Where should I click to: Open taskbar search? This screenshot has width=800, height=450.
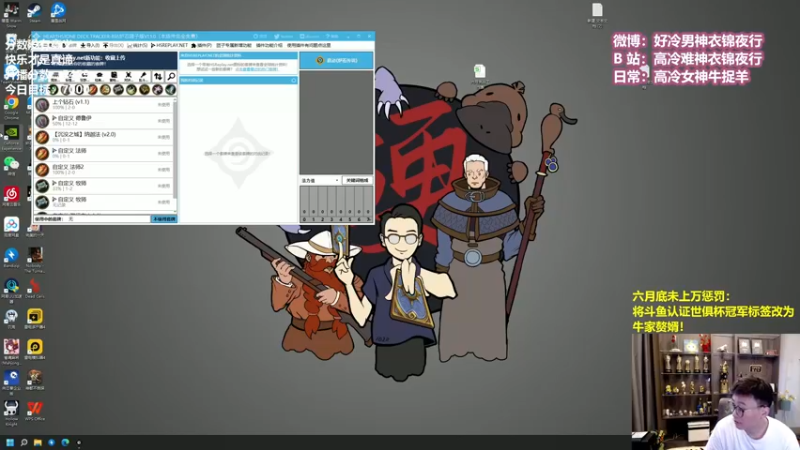tap(23, 442)
